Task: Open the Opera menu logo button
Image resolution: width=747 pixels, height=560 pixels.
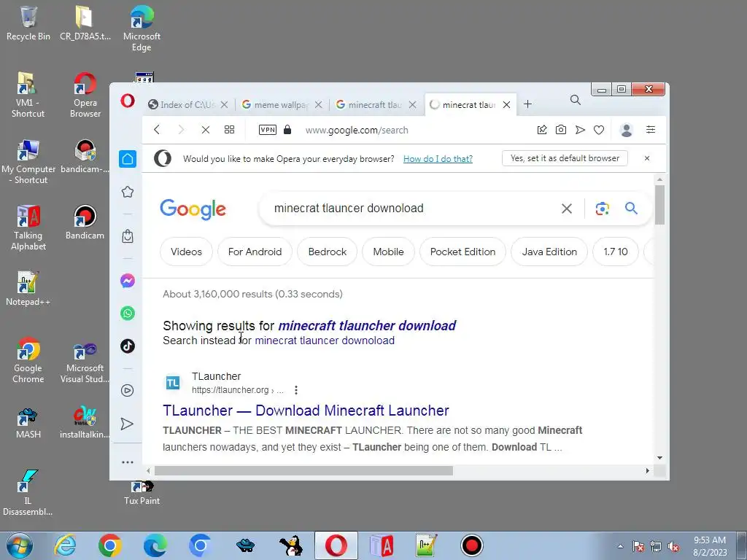Action: coord(127,101)
